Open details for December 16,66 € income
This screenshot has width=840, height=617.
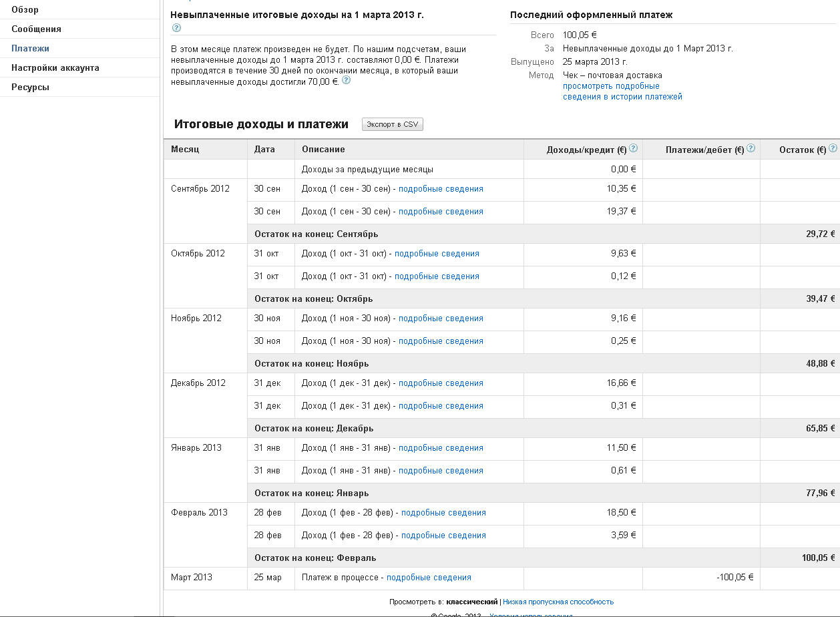coord(441,383)
